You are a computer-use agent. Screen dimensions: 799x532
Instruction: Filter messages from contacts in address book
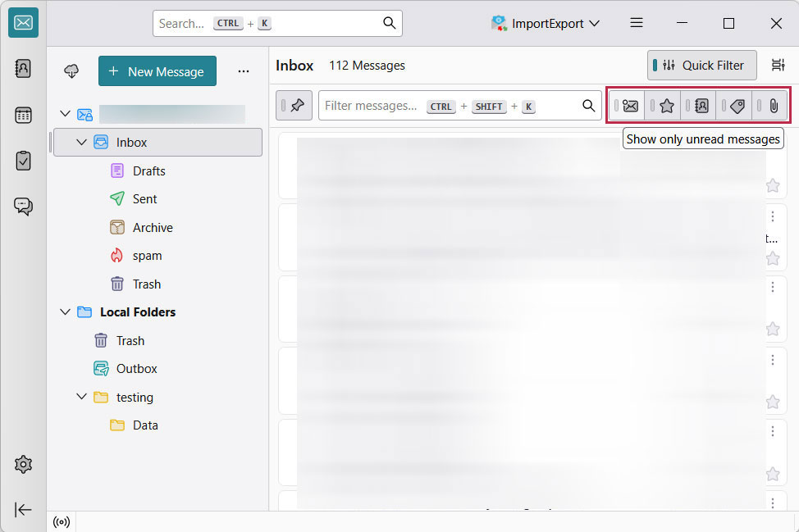click(699, 105)
